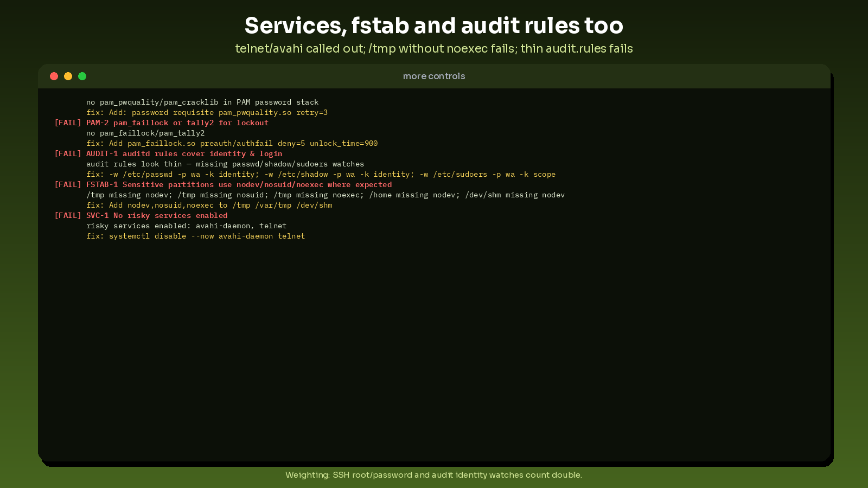Image resolution: width=868 pixels, height=488 pixels.
Task: Click the fix line 'systemctl disable --now avahi-daemon telnet'
Action: point(195,236)
